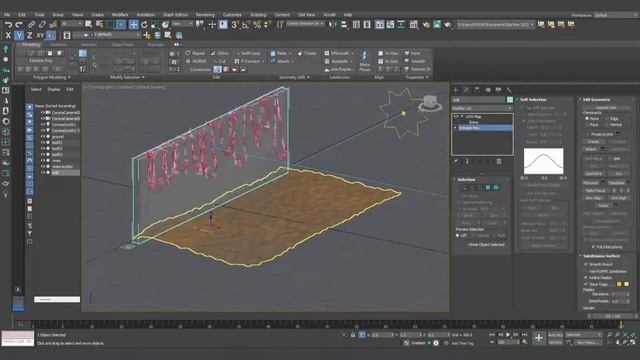Open the project path dropdown
This screenshot has height=360, width=640.
click(x=496, y=25)
